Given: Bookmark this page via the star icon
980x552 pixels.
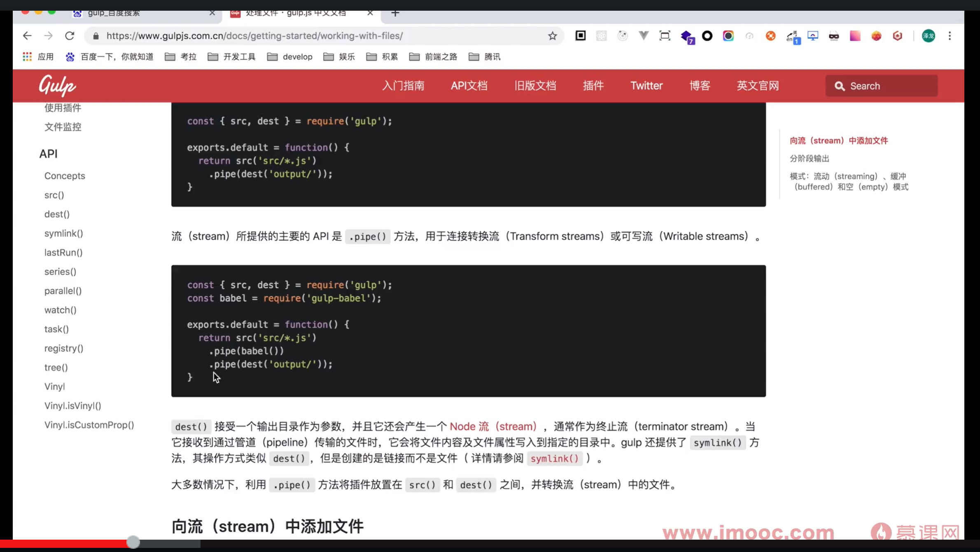Looking at the screenshot, I should pos(552,36).
